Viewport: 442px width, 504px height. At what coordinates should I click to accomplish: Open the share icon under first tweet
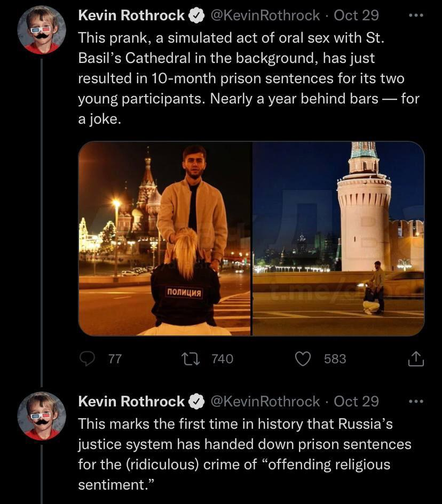pyautogui.click(x=416, y=360)
